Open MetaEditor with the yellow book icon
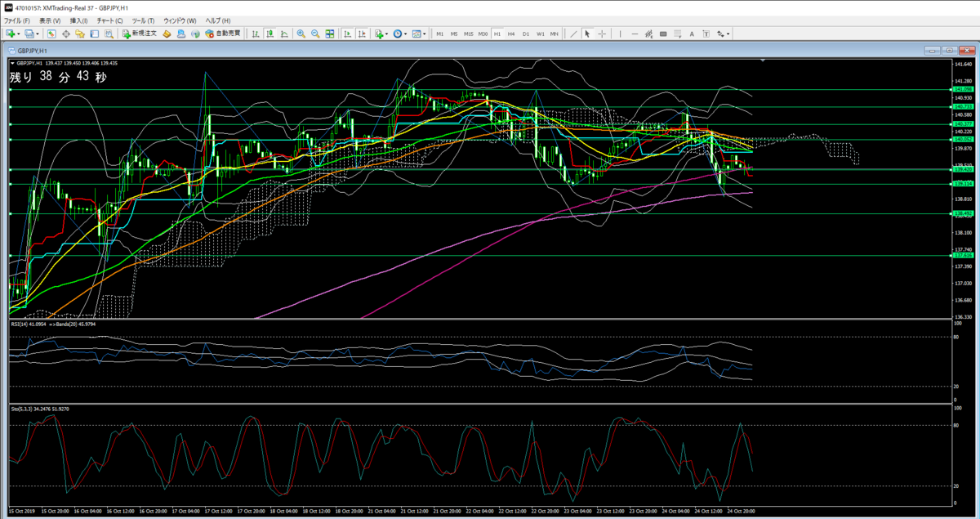The image size is (980, 519). (167, 34)
